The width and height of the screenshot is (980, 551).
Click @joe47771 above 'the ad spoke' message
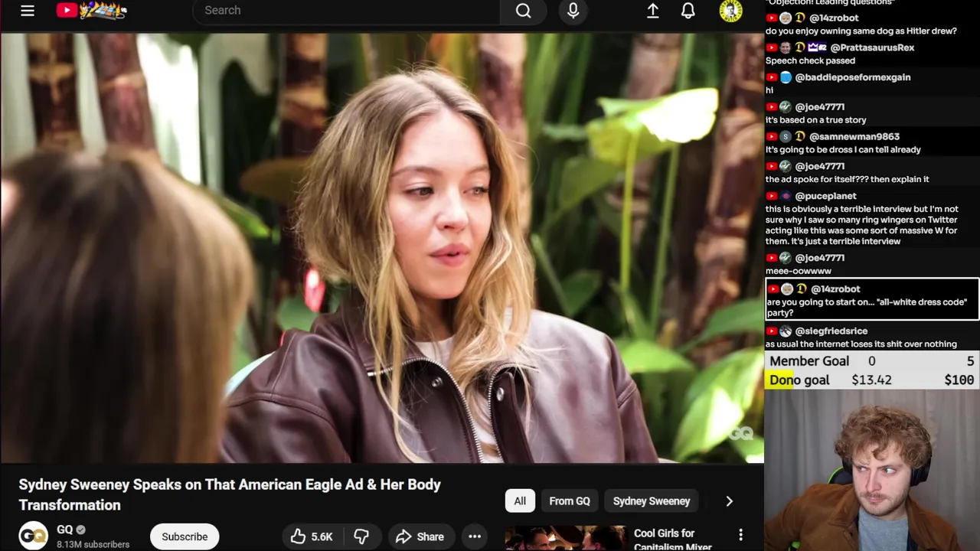tap(819, 166)
